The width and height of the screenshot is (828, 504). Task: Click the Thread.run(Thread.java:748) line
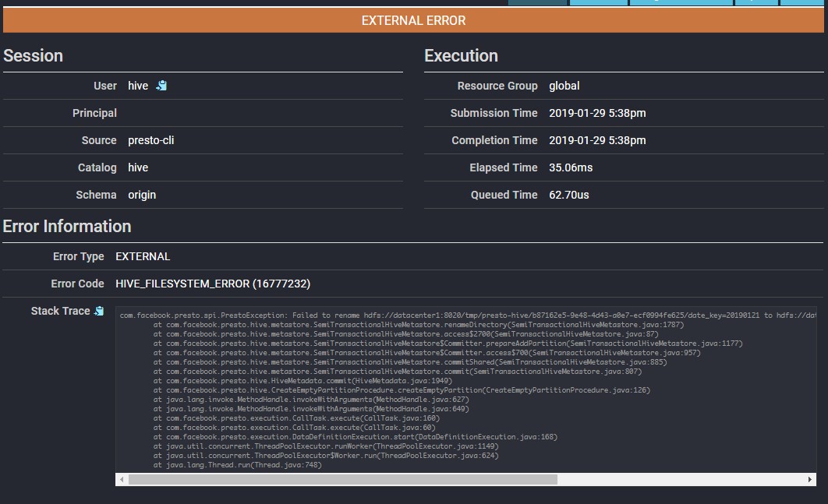[x=237, y=465]
